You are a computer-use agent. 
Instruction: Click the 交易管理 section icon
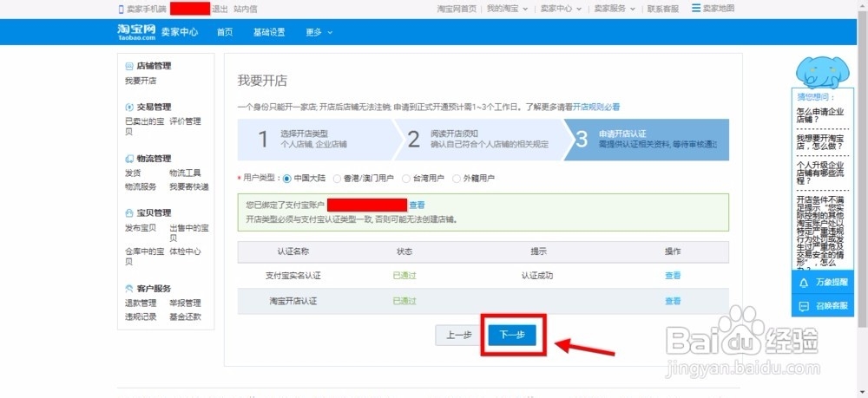pyautogui.click(x=129, y=108)
